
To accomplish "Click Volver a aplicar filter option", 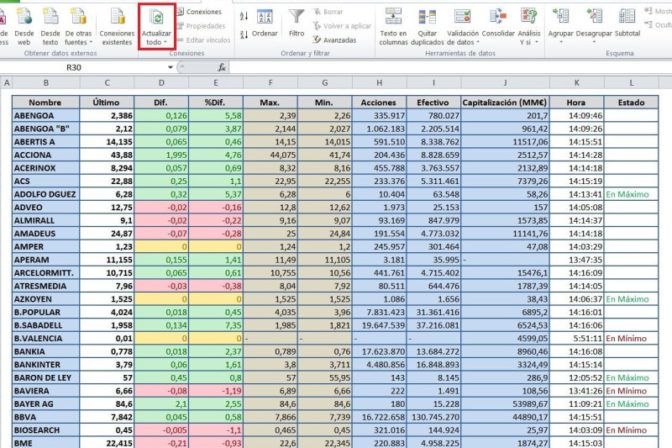I will tap(342, 26).
